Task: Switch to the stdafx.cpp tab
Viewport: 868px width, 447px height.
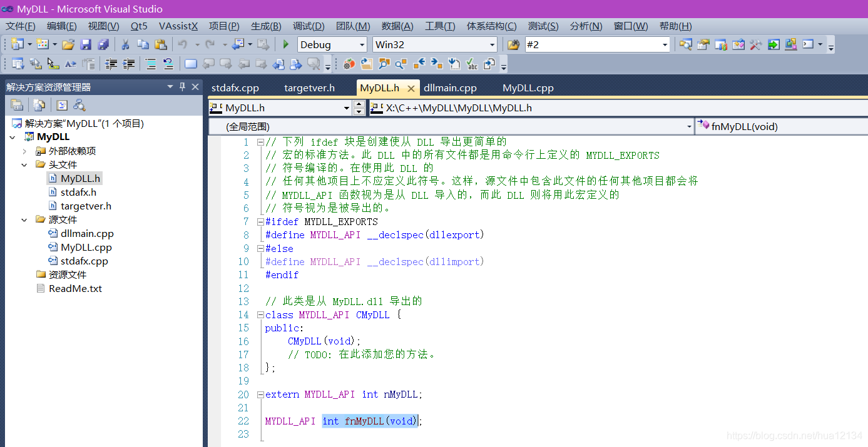Action: click(x=235, y=88)
